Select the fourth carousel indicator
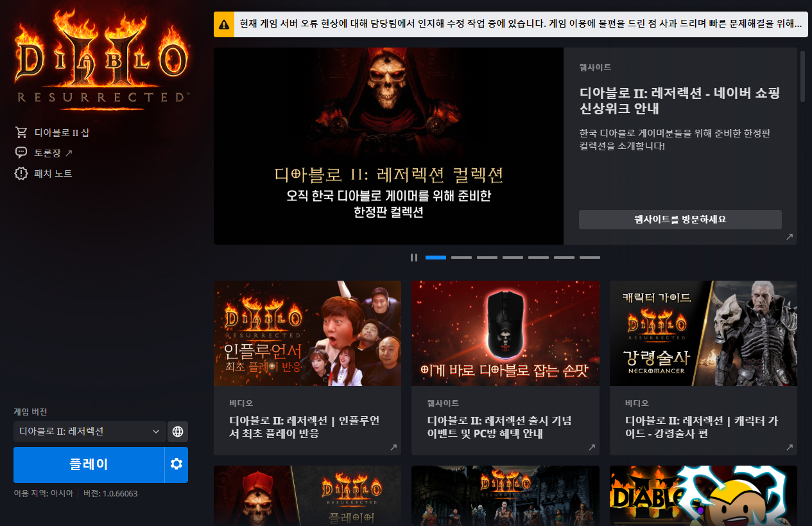Image resolution: width=812 pixels, height=526 pixels. (513, 258)
